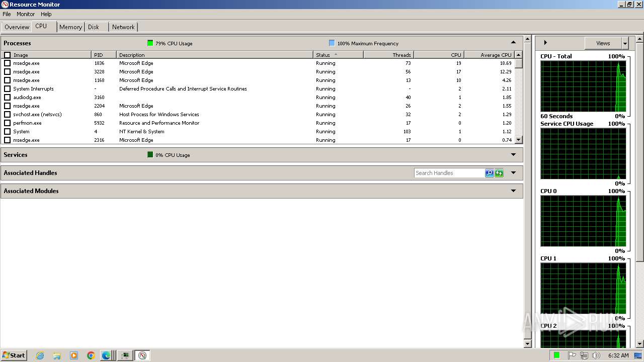Select the msedge.exe PID 2204 row
Screen dimensions: 644x362
pyautogui.click(x=258, y=106)
